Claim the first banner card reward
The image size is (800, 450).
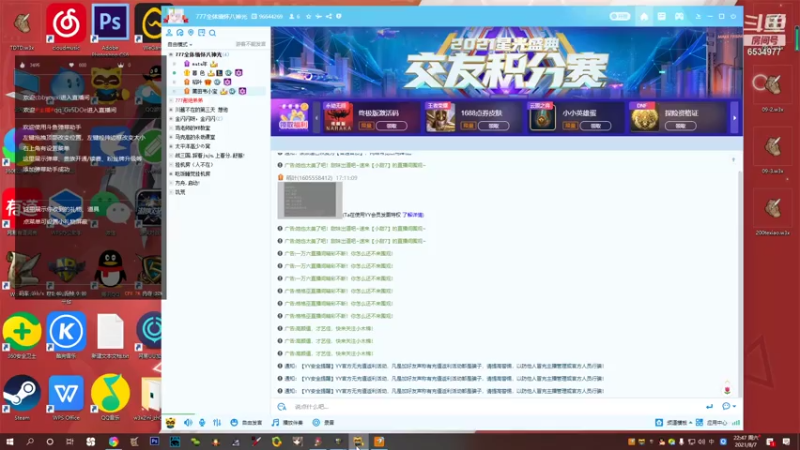tap(391, 126)
